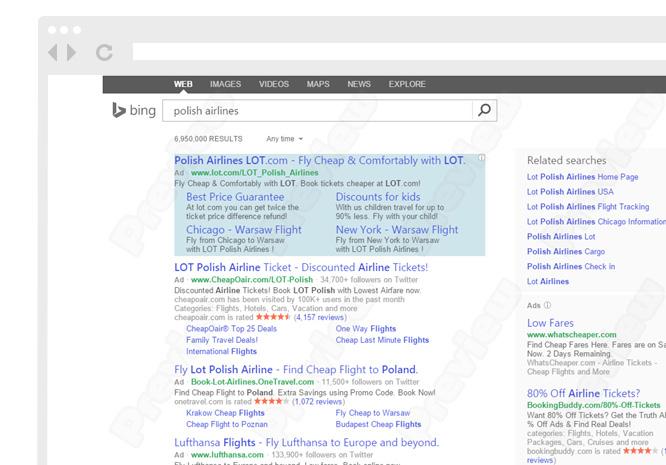Switch to the VIDEOS tab
Screen dimensions: 666x465
(274, 84)
